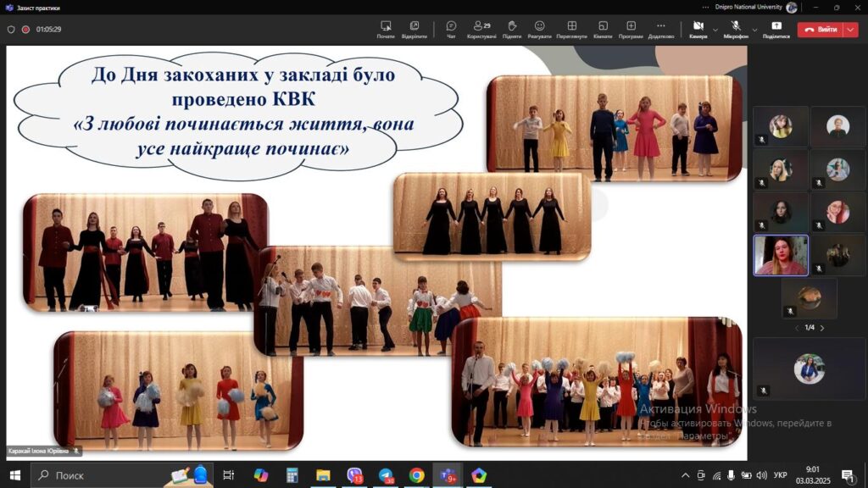
Task: Open the Кімнати breakout rooms
Action: point(603,30)
